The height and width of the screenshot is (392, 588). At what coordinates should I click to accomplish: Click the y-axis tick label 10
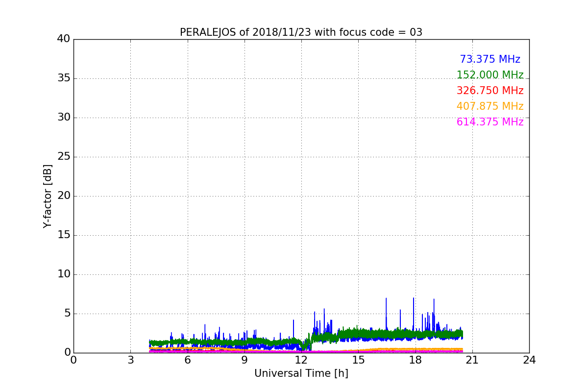[64, 274]
